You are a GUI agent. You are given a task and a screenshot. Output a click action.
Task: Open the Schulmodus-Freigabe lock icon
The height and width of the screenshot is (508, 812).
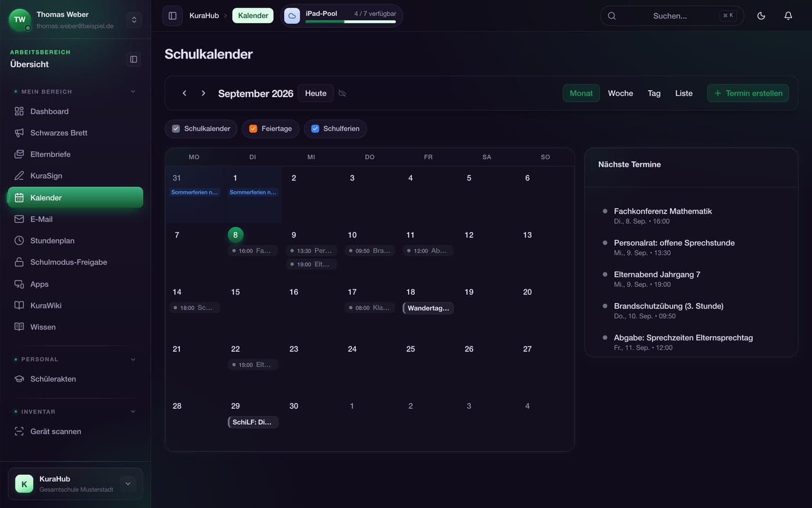[19, 262]
